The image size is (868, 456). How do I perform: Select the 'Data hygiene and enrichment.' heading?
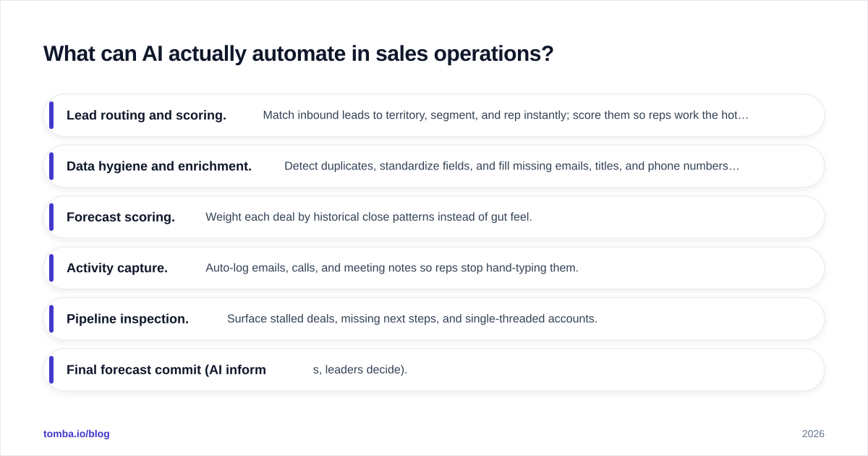(159, 166)
